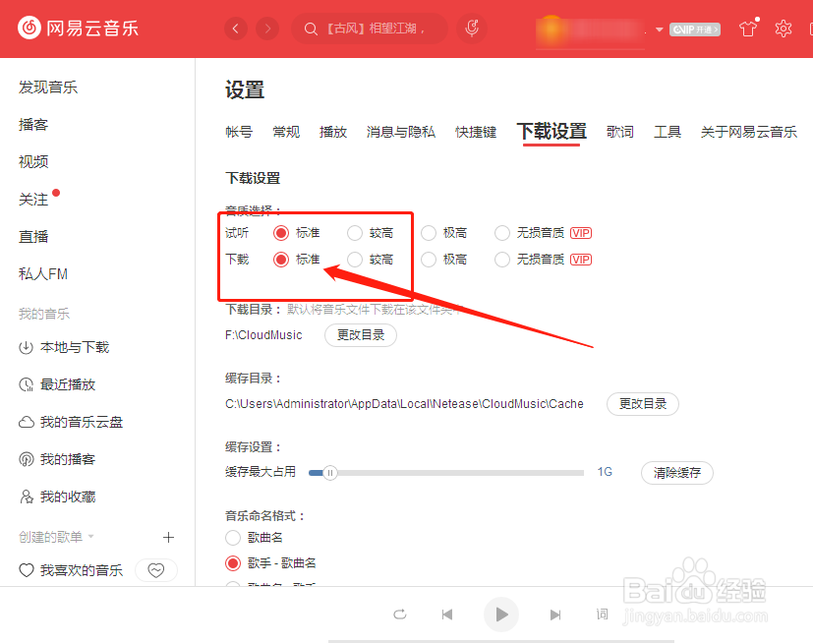Open 我的播客 in sidebar
This screenshot has width=813, height=644.
[x=57, y=459]
